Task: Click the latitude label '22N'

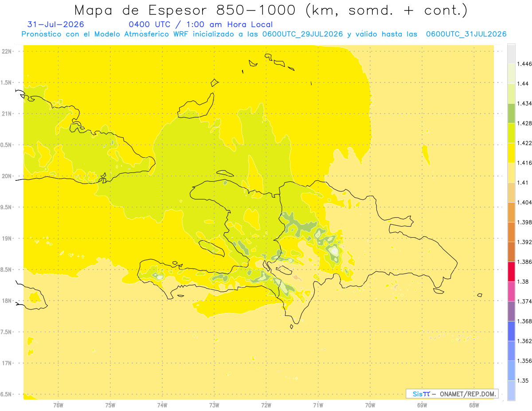Action: tap(7, 51)
